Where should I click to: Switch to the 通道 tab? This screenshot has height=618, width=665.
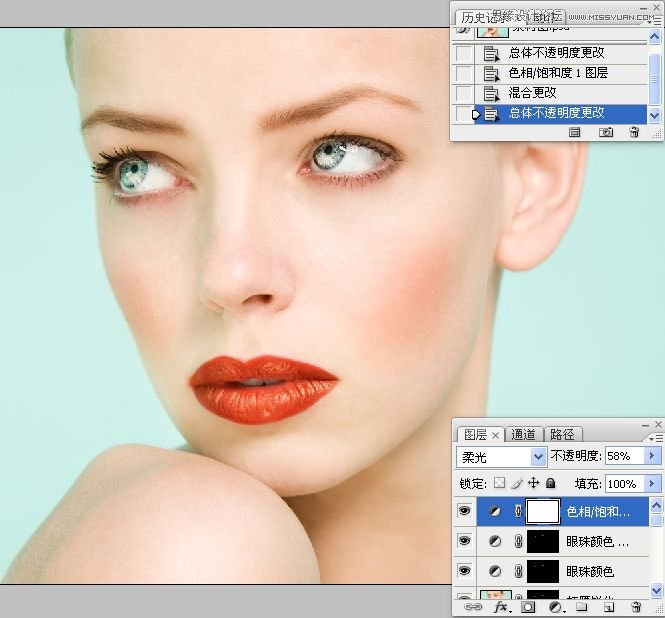[x=523, y=435]
